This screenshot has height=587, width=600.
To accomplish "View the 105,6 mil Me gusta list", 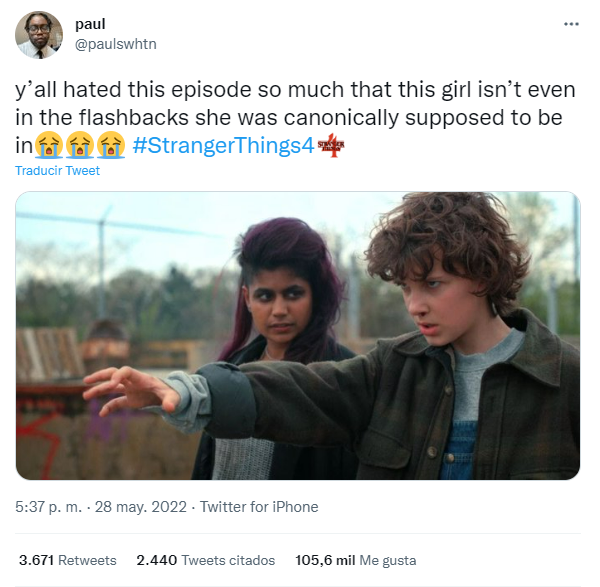I will (x=355, y=560).
